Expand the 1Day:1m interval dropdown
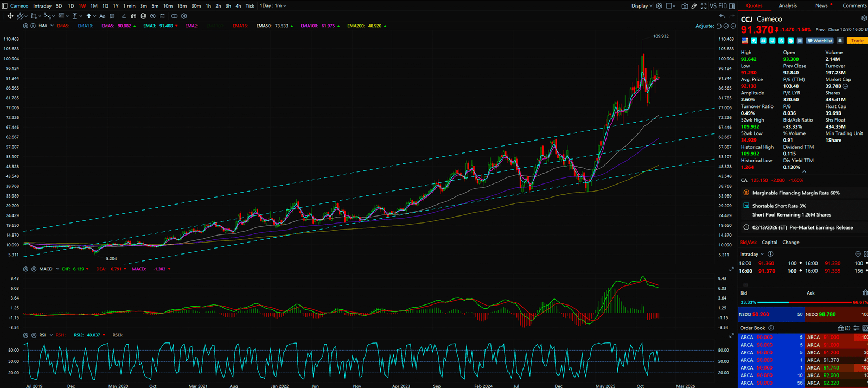The width and height of the screenshot is (868, 388). click(273, 6)
